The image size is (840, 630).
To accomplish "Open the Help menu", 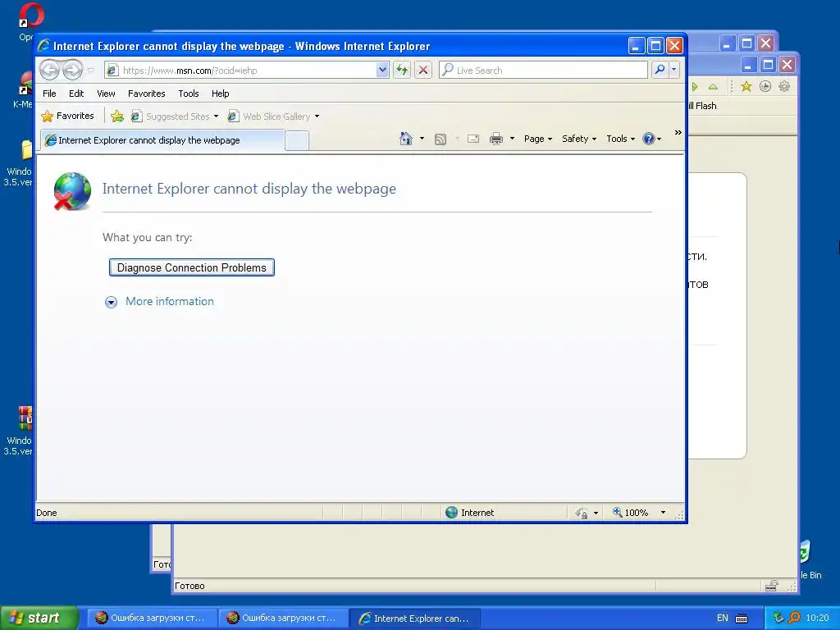I will [x=220, y=94].
